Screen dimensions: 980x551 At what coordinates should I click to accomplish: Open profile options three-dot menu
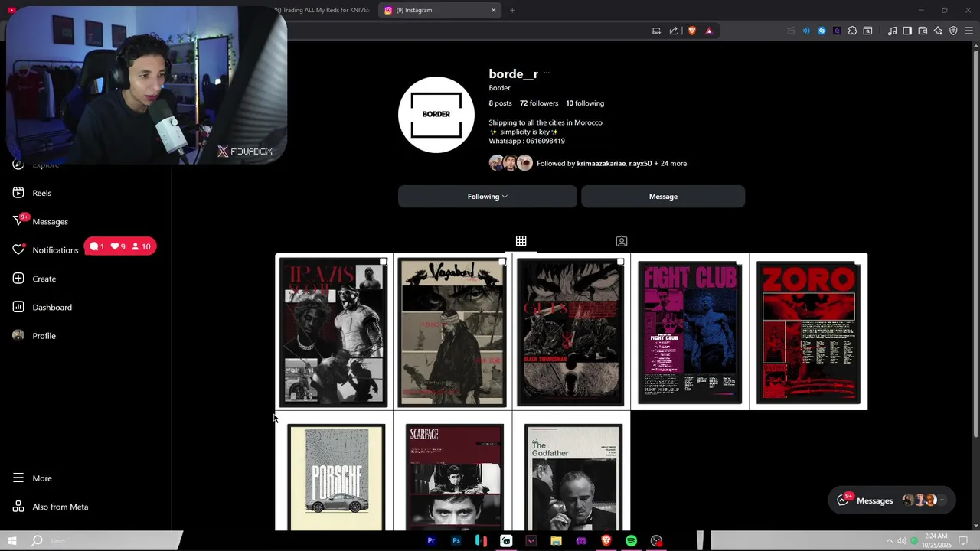pos(546,73)
